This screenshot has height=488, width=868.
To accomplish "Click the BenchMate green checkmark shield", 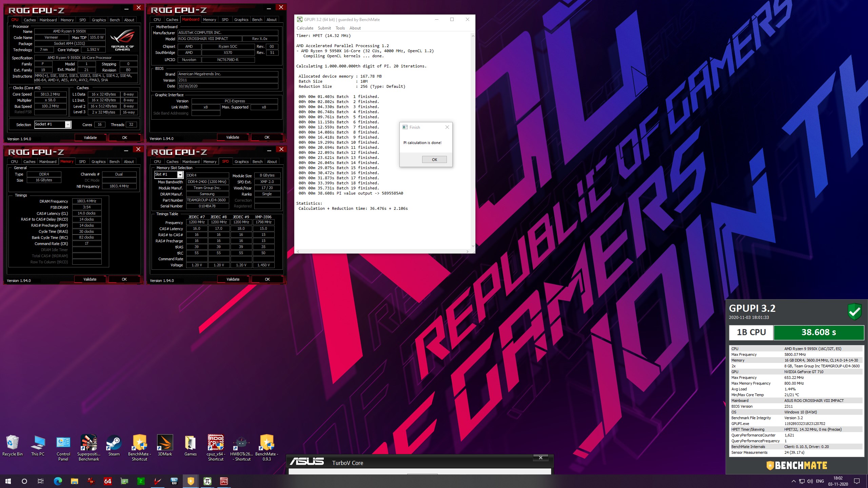I will (x=854, y=311).
